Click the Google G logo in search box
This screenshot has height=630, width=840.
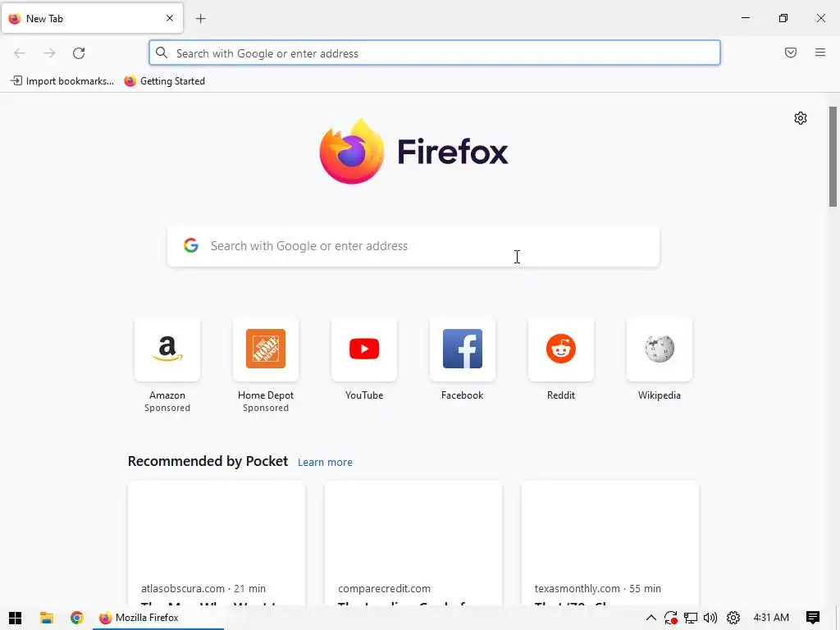[191, 245]
